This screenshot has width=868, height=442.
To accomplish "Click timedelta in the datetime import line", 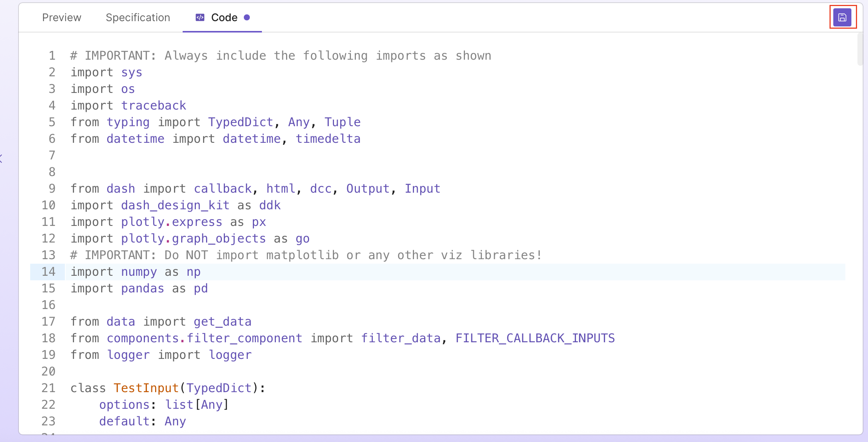I will (328, 139).
